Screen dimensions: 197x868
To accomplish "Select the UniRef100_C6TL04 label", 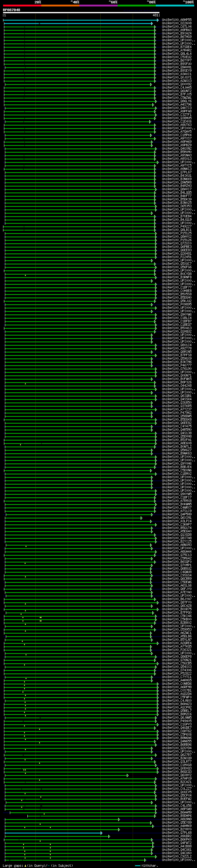I will 177,26.
